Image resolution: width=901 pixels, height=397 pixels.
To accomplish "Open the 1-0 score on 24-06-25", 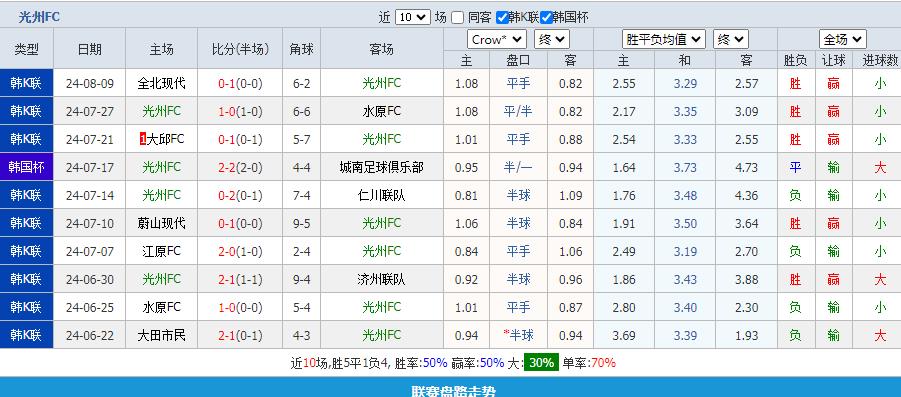I will 227,307.
